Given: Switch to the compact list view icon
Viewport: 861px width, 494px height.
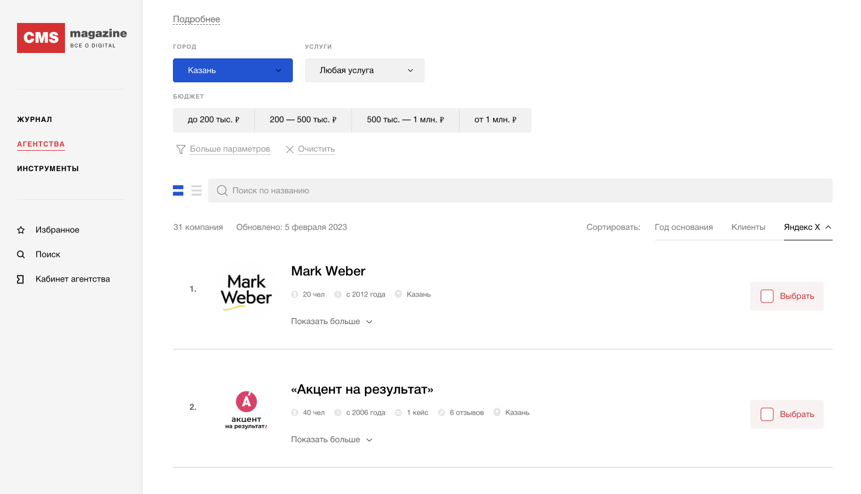Looking at the screenshot, I should 197,190.
